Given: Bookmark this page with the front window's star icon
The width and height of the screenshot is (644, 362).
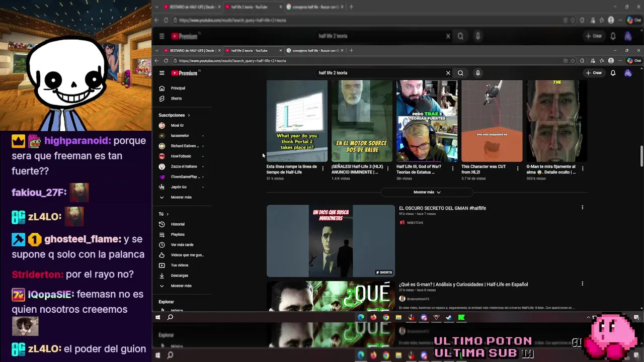Looking at the screenshot, I should click(x=573, y=61).
